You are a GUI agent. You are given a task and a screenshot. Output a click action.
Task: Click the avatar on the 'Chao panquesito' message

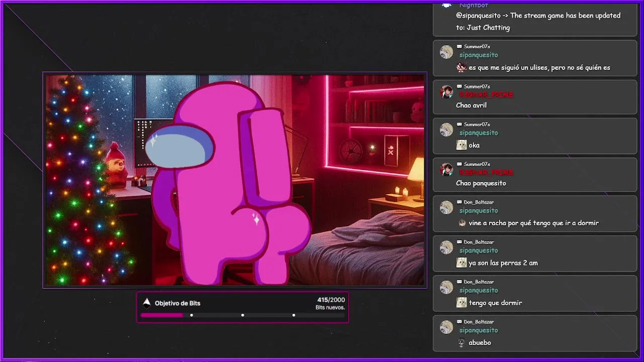click(446, 169)
